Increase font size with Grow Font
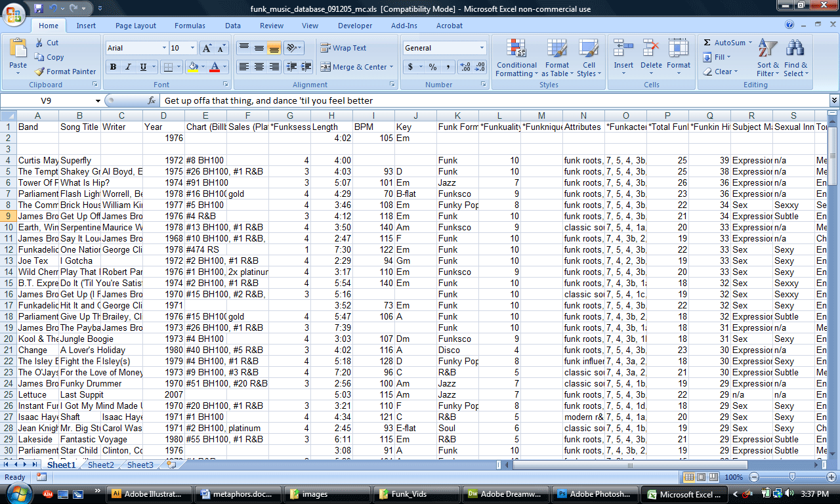 click(206, 48)
